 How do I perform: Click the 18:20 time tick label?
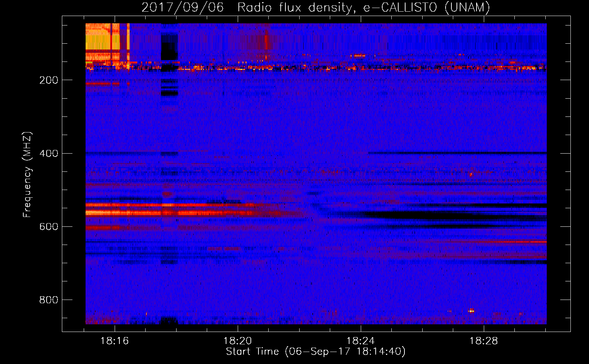coord(238,341)
